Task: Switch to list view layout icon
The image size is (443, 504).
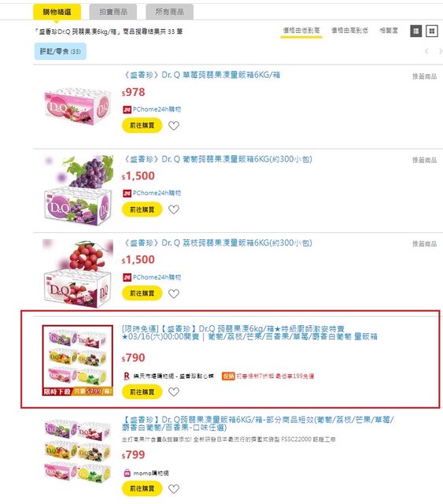Action: pyautogui.click(x=416, y=31)
